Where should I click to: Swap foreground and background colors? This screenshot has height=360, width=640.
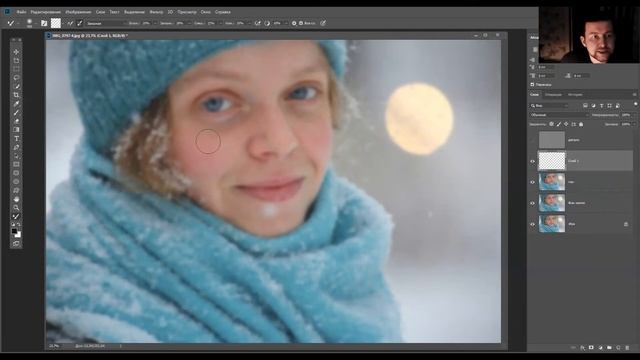coord(19,225)
